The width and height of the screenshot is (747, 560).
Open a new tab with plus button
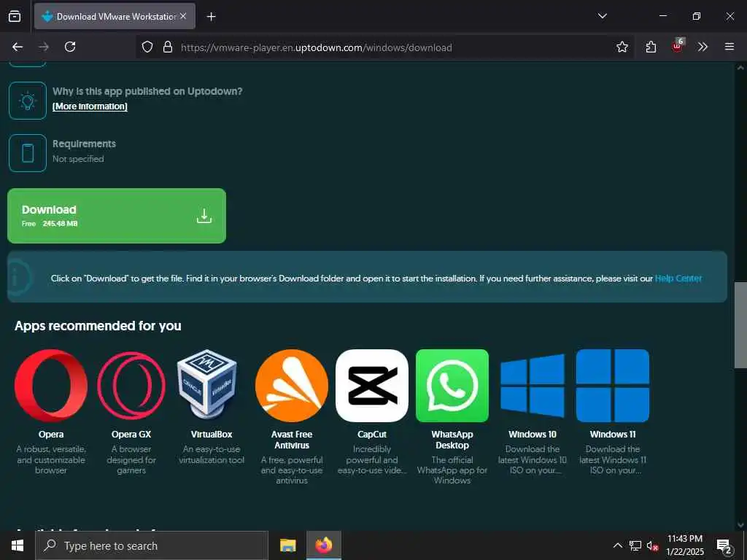point(211,17)
